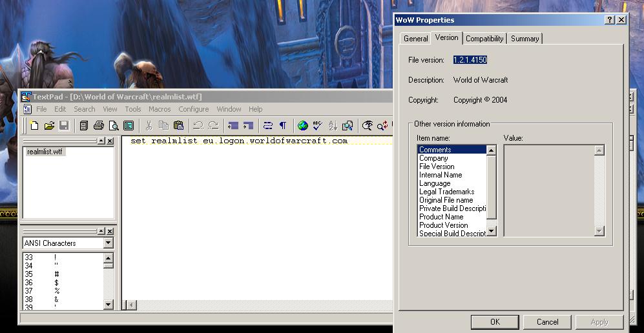Click down arrow of Item name list scrollbar
This screenshot has width=644, height=333.
[492, 231]
